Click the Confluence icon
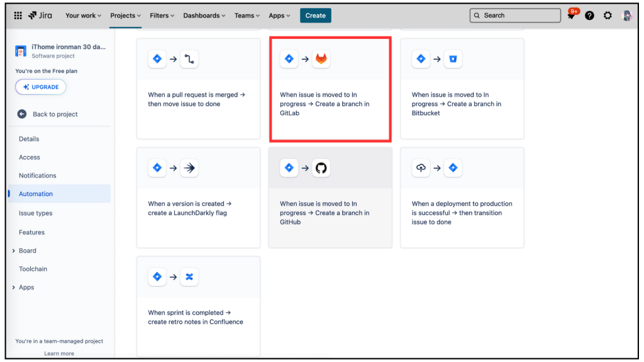Image resolution: width=644 pixels, height=362 pixels. click(189, 277)
